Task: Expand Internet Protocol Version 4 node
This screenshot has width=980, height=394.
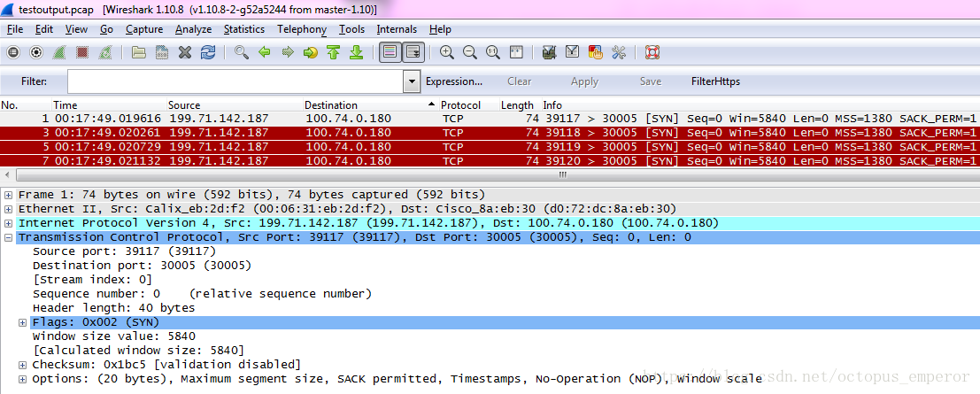Action: [9, 224]
